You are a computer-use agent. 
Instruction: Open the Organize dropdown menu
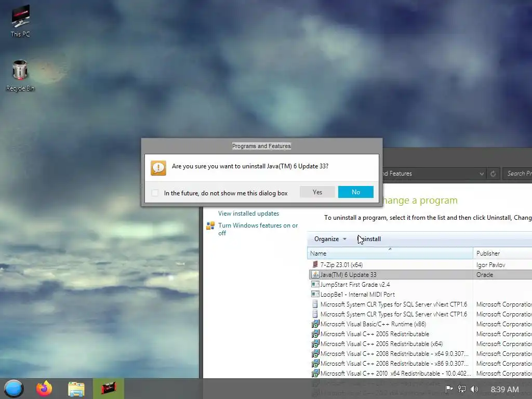tap(330, 239)
